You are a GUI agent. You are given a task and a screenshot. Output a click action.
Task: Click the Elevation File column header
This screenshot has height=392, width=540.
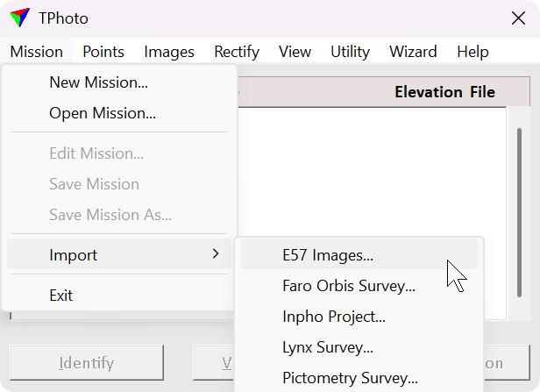click(x=444, y=92)
